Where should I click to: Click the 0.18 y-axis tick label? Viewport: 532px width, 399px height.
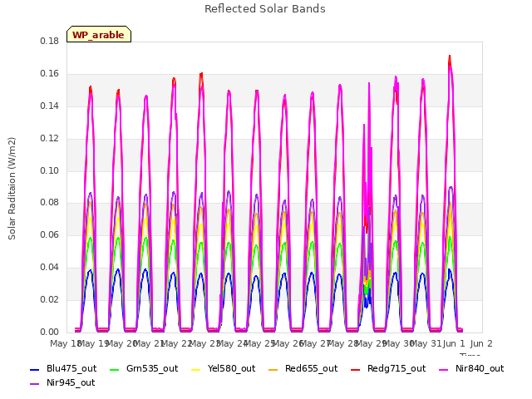(x=49, y=42)
